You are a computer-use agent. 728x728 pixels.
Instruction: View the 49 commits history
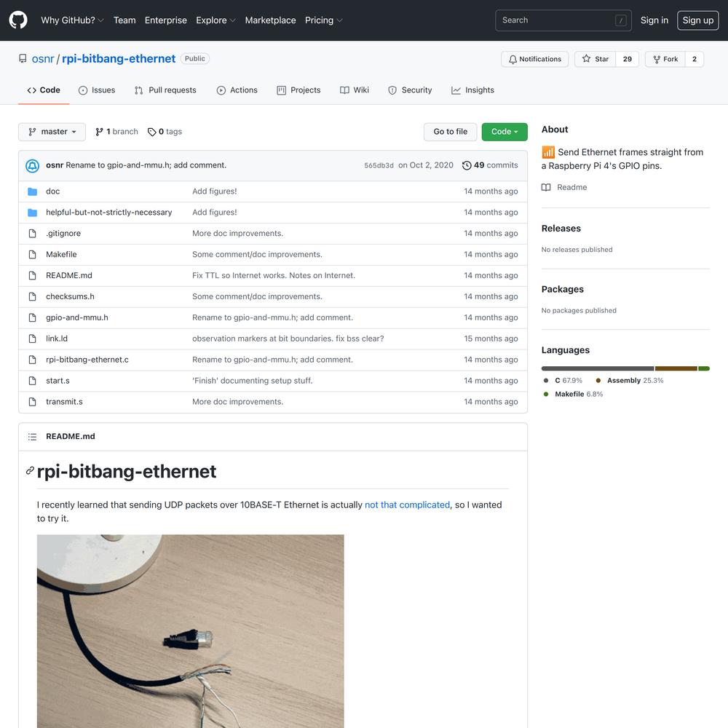pos(490,165)
